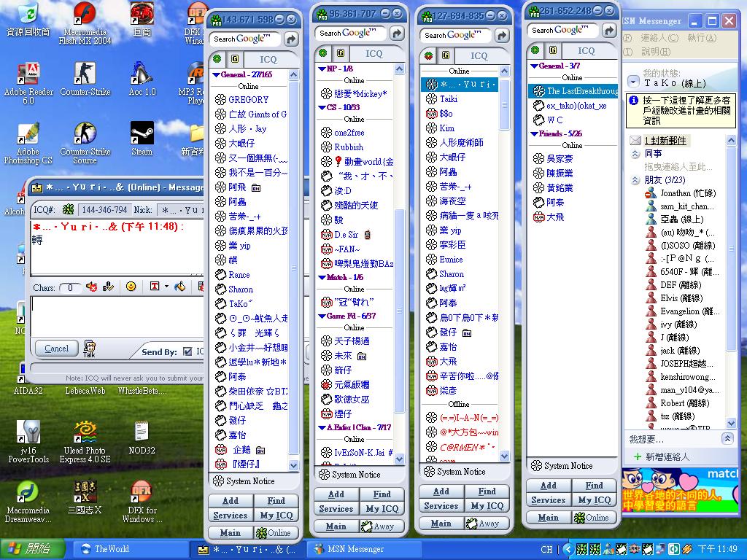Collapse the CS - 10/33 group
Image resolution: width=747 pixels, height=560 pixels.
322,108
